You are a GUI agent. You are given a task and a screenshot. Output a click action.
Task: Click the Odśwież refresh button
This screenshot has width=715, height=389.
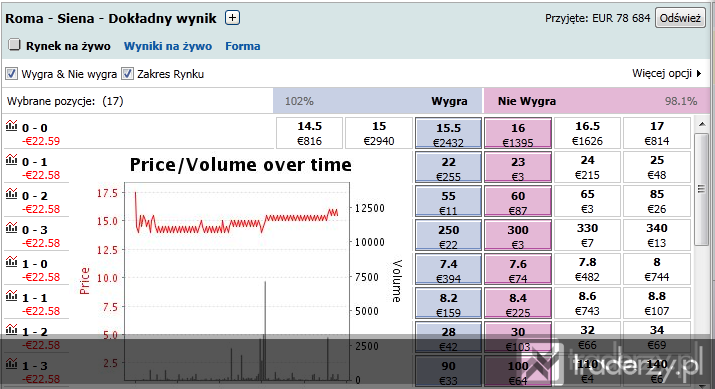pyautogui.click(x=680, y=18)
